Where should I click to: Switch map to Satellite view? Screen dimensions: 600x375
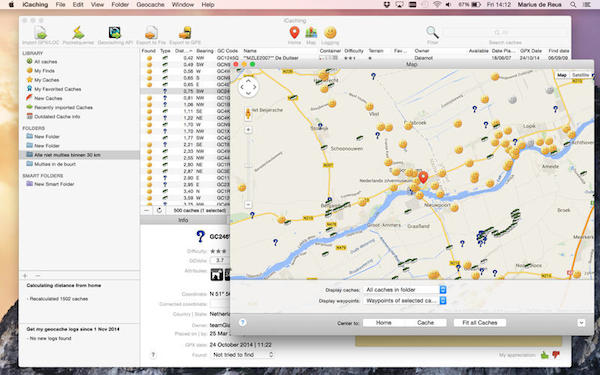tap(580, 75)
